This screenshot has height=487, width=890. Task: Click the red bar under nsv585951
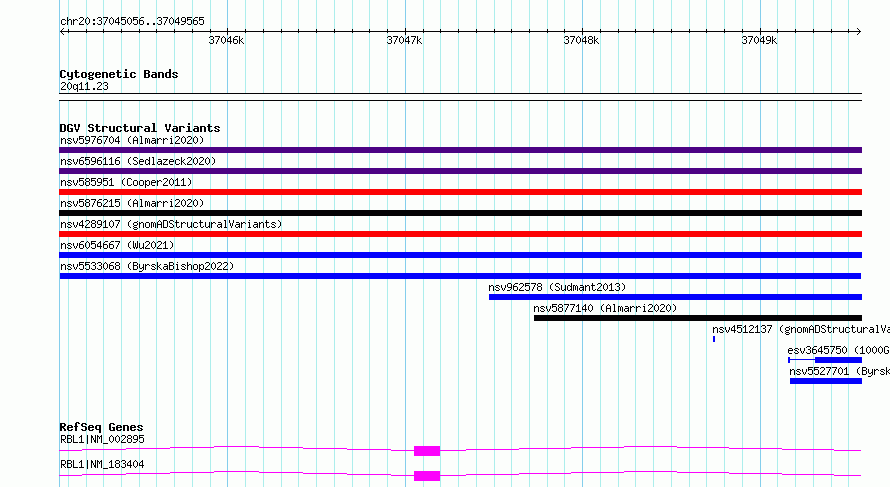point(460,192)
